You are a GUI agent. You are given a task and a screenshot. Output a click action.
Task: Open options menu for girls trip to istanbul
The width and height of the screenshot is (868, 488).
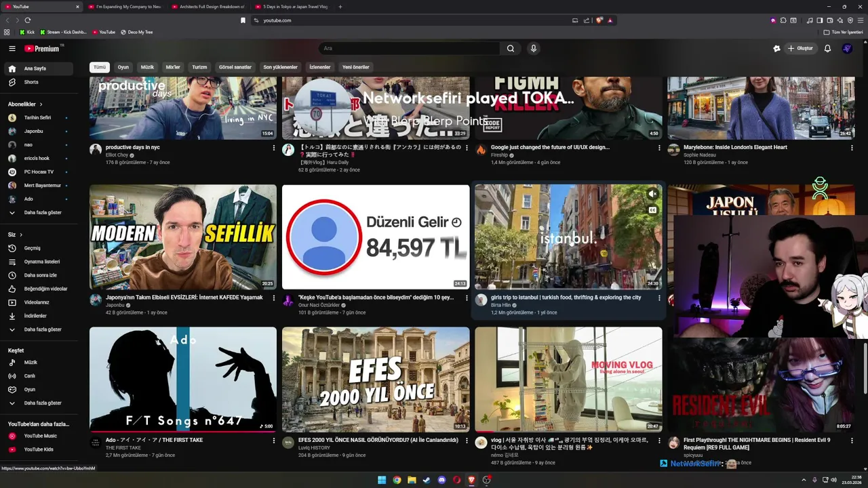click(659, 298)
